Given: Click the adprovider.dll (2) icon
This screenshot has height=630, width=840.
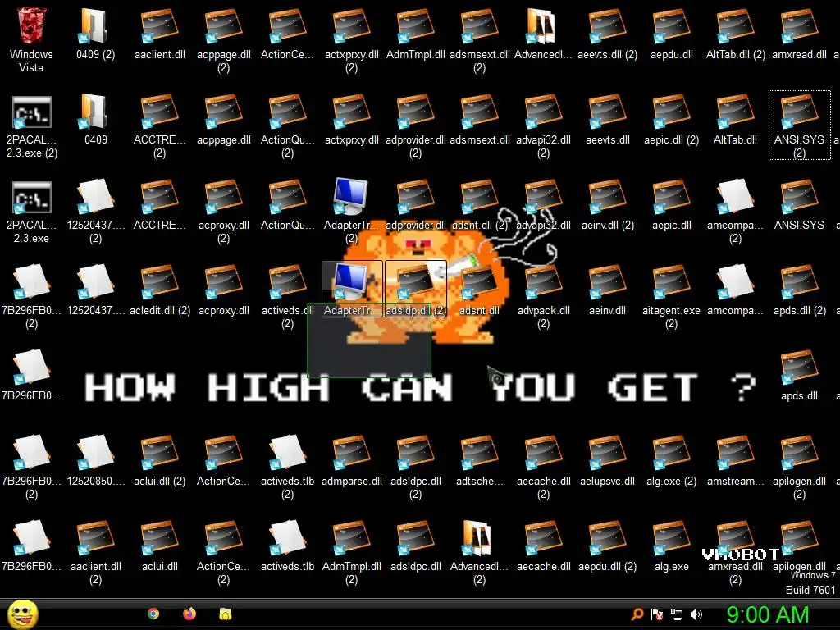Looking at the screenshot, I should coord(415,112).
